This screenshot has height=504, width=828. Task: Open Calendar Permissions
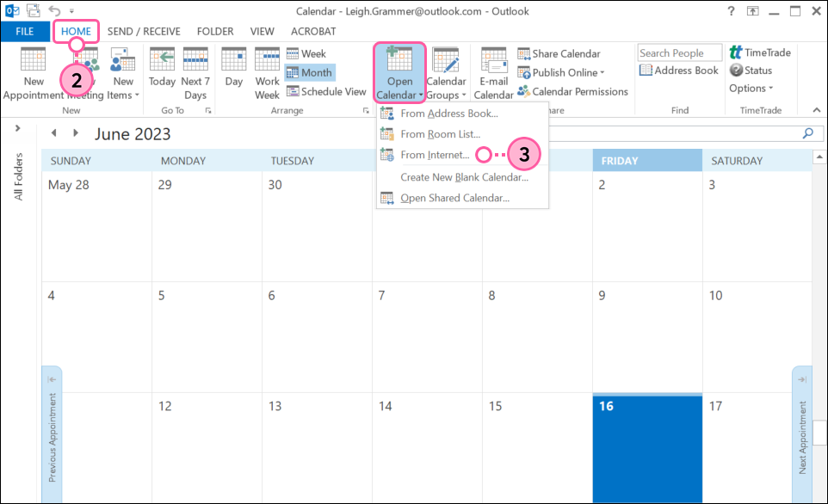tap(573, 91)
